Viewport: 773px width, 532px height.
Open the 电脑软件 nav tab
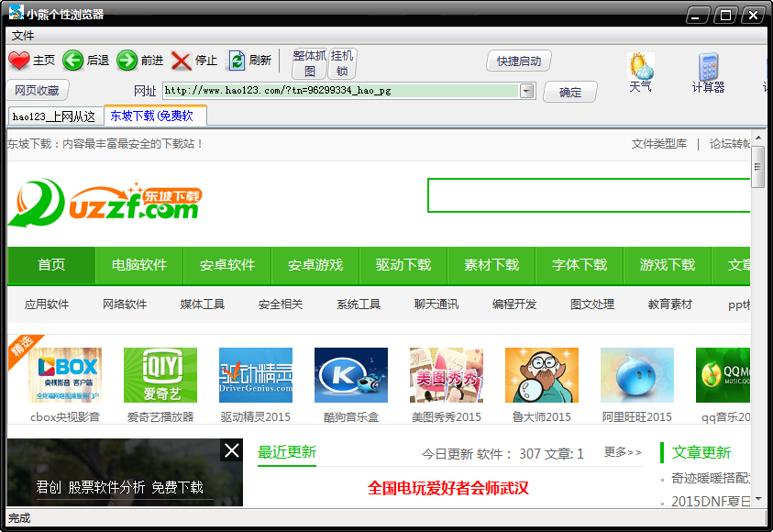pyautogui.click(x=139, y=265)
